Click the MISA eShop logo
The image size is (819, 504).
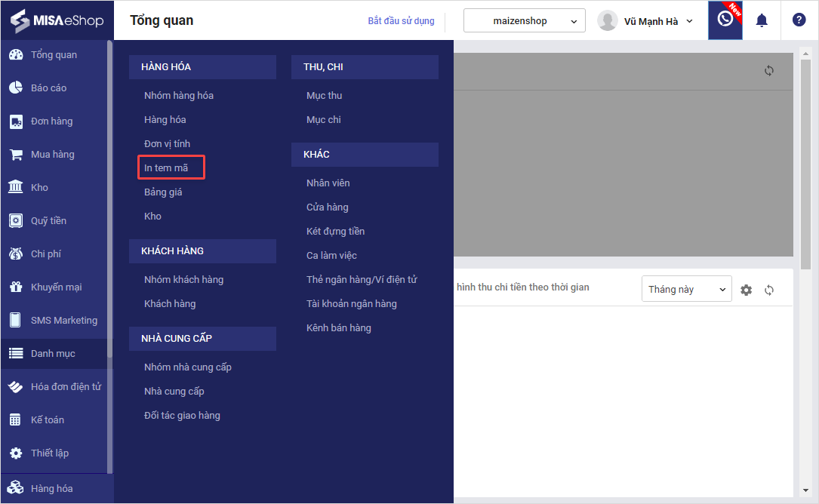57,20
